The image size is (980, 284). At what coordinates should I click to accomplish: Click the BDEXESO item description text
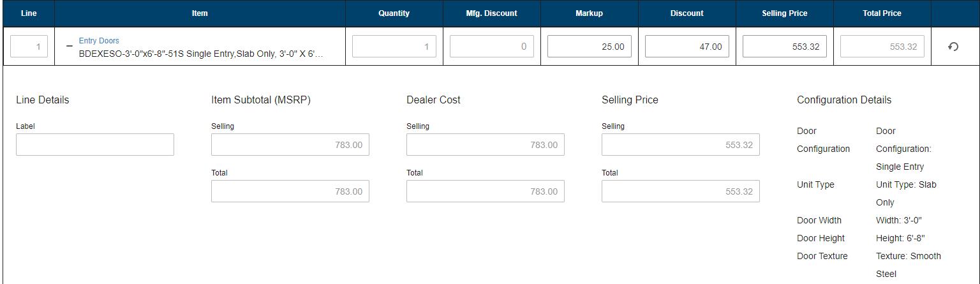coord(201,54)
